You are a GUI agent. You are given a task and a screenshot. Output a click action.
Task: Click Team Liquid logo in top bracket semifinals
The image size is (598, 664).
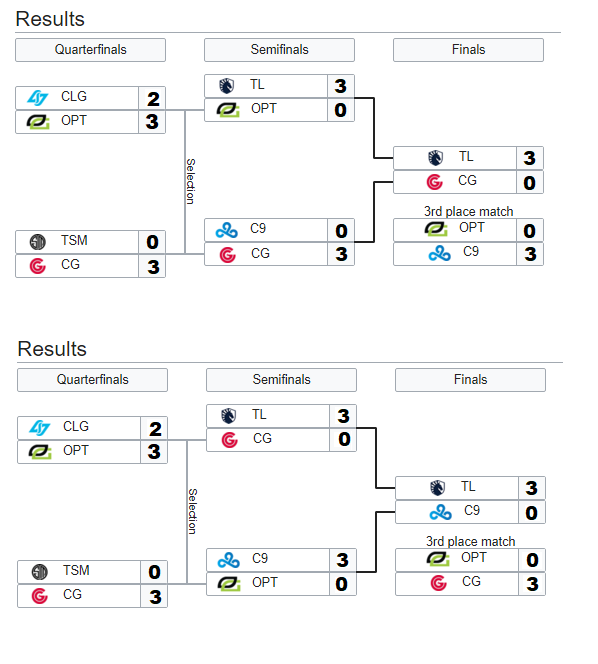[x=226, y=86]
